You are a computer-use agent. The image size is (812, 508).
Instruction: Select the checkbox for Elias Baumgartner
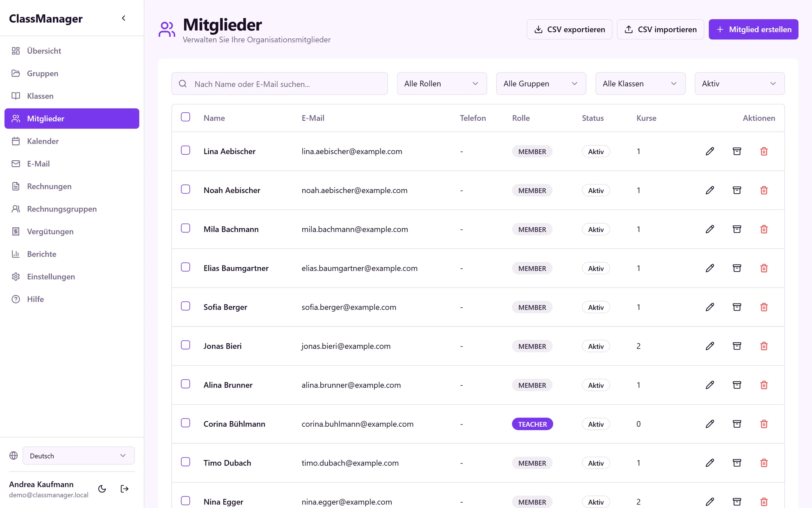(x=186, y=267)
